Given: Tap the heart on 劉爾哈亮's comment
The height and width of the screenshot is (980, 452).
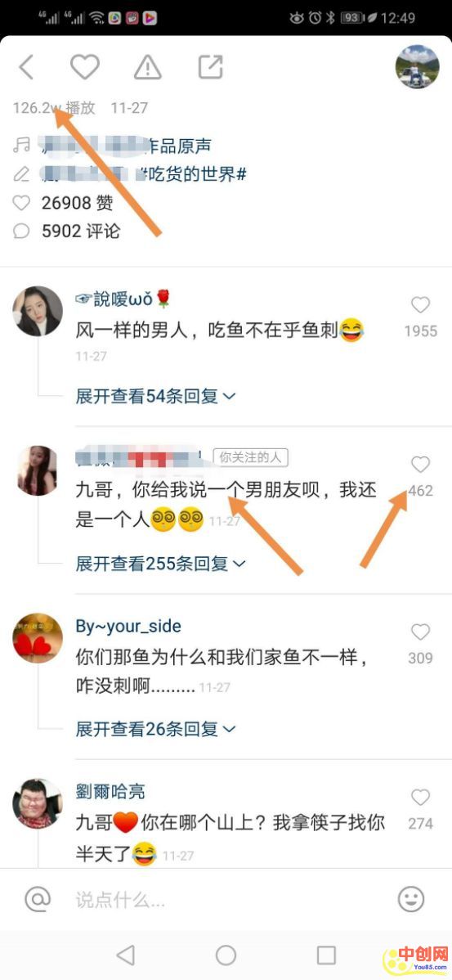Looking at the screenshot, I should click(421, 797).
